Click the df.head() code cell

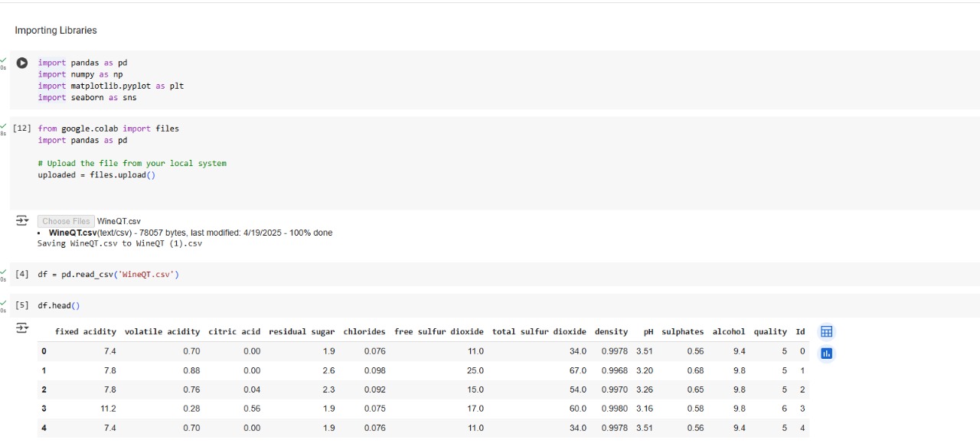tap(59, 305)
